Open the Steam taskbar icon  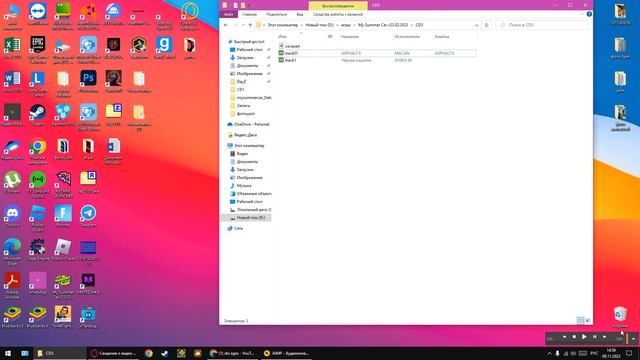click(164, 353)
